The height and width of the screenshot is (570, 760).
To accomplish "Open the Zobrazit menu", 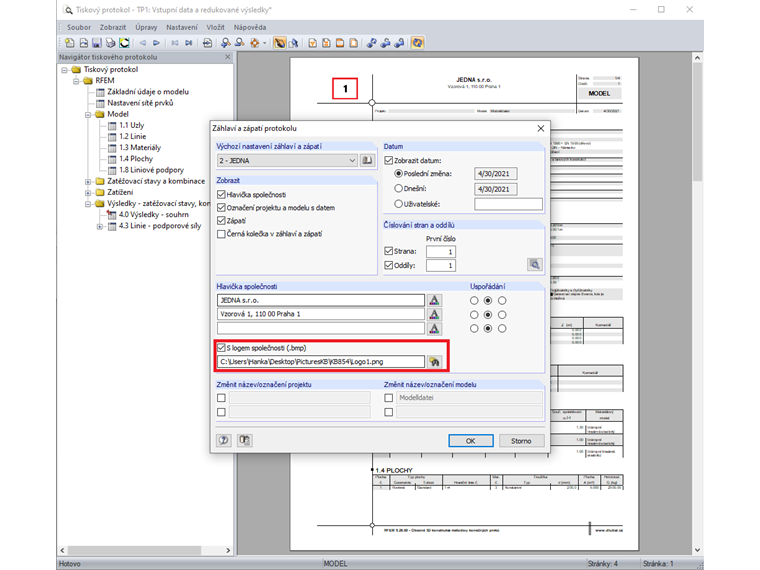I will (x=112, y=27).
